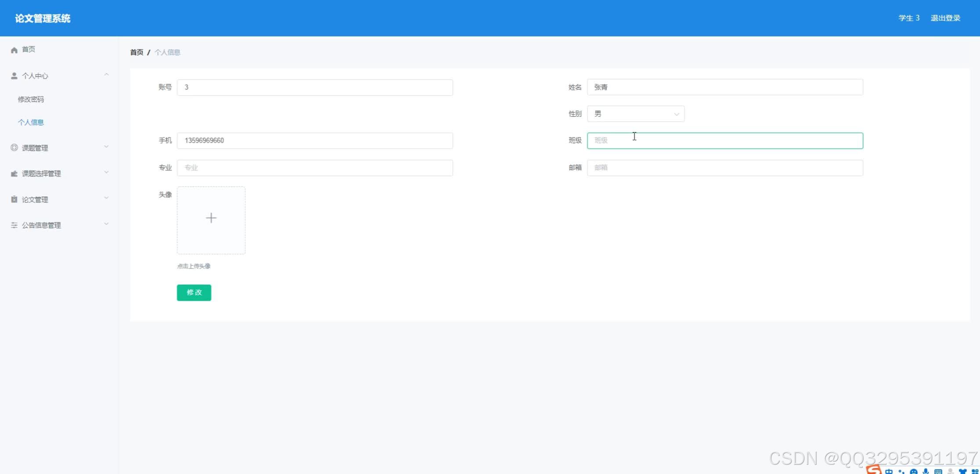
Task: Expand the 论文管理 submenu arrow
Action: tap(106, 198)
